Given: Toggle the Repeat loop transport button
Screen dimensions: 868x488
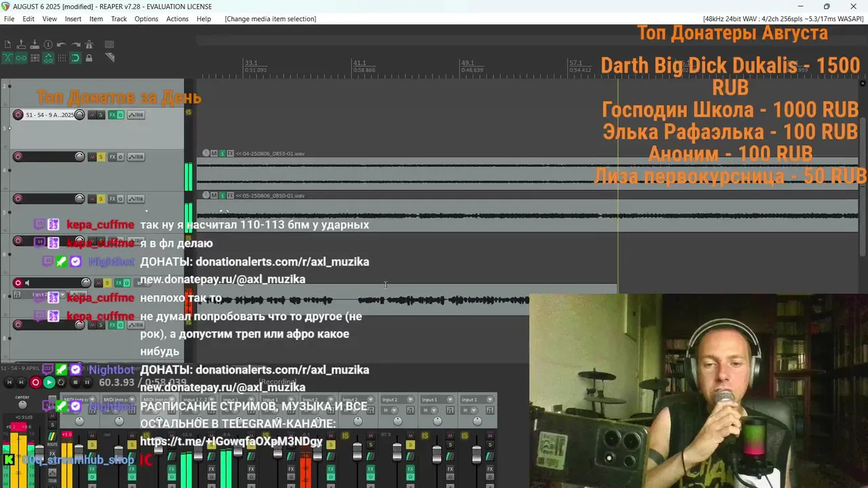Looking at the screenshot, I should pyautogui.click(x=61, y=382).
